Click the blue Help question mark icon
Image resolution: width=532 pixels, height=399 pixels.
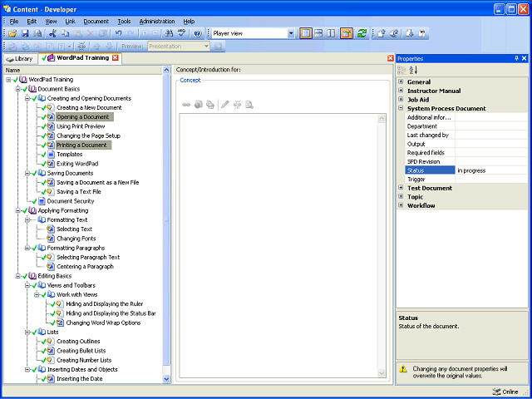pos(198,33)
